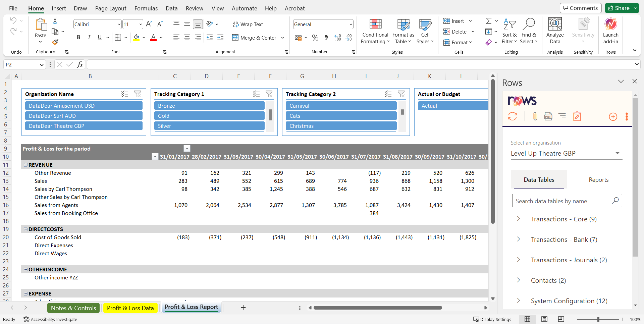Enable multi-select on the Organization Name slicer

pyautogui.click(x=125, y=94)
